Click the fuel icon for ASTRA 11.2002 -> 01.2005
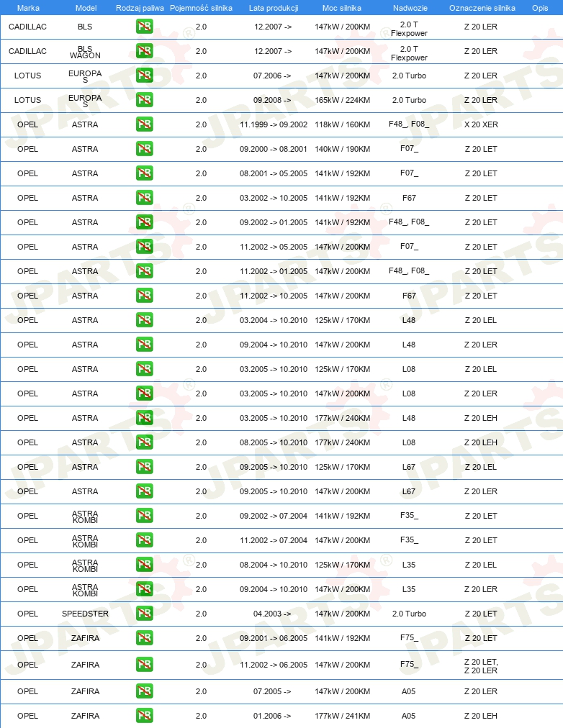563x728 pixels. click(x=145, y=271)
